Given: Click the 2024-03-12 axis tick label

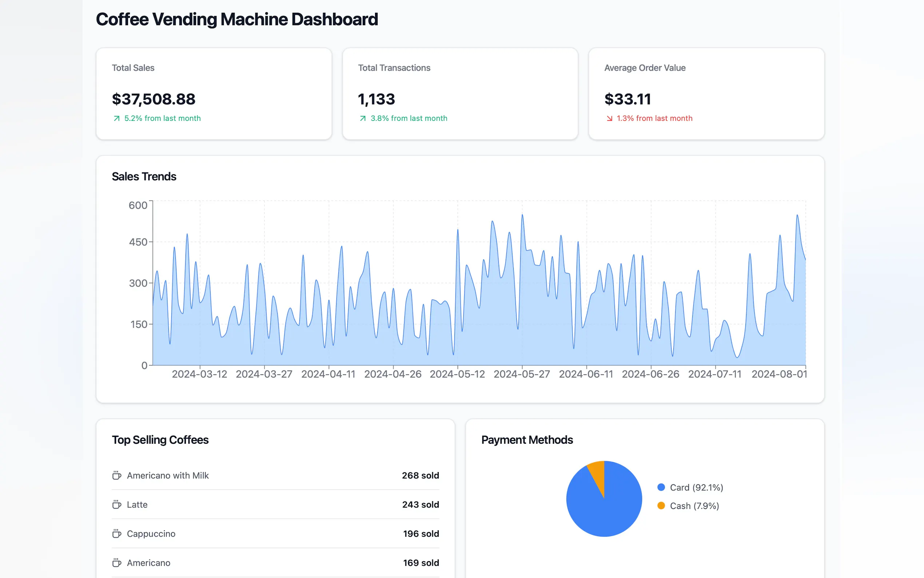Looking at the screenshot, I should click(199, 374).
